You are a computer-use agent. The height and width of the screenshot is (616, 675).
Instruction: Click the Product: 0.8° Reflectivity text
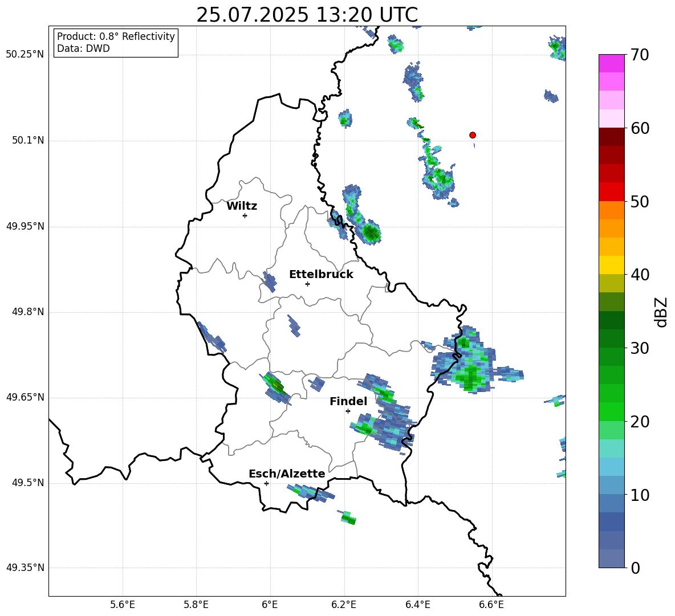coord(116,36)
